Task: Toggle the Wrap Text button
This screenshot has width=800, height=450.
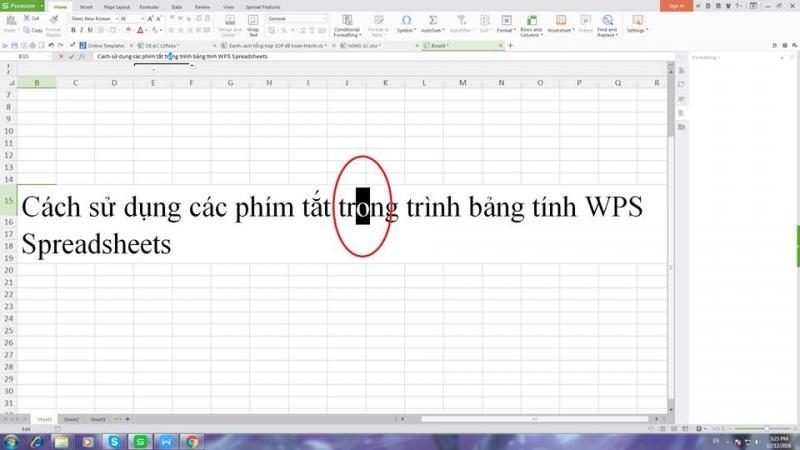Action: click(x=253, y=25)
